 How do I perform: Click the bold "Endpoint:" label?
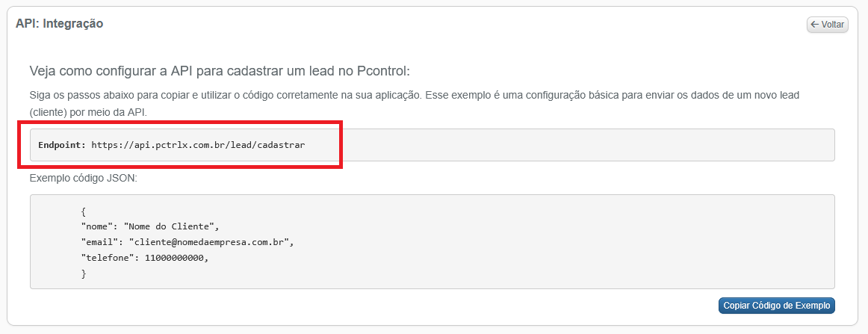coord(62,144)
